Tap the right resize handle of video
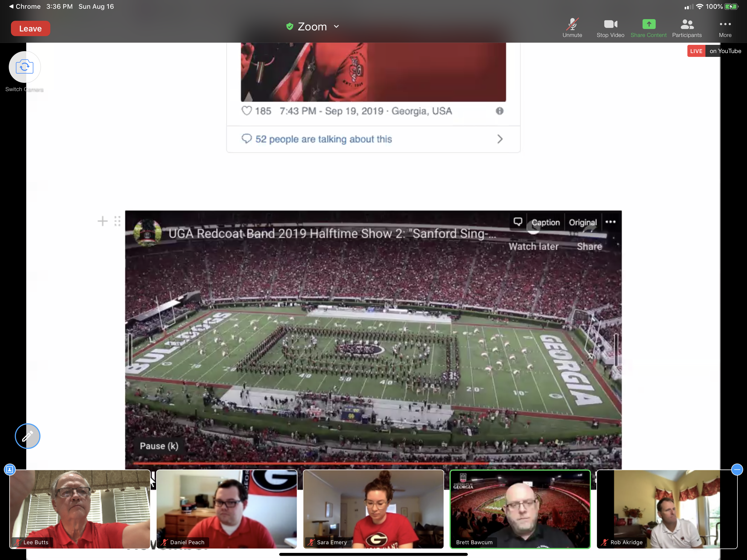747x560 pixels. [x=616, y=349]
